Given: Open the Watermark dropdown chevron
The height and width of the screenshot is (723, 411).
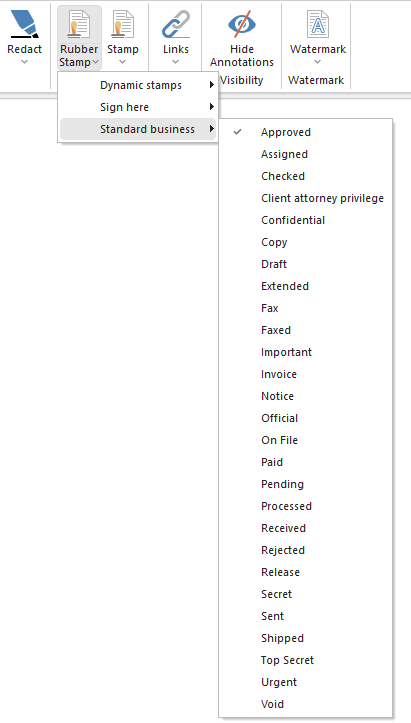Looking at the screenshot, I should click(x=318, y=62).
